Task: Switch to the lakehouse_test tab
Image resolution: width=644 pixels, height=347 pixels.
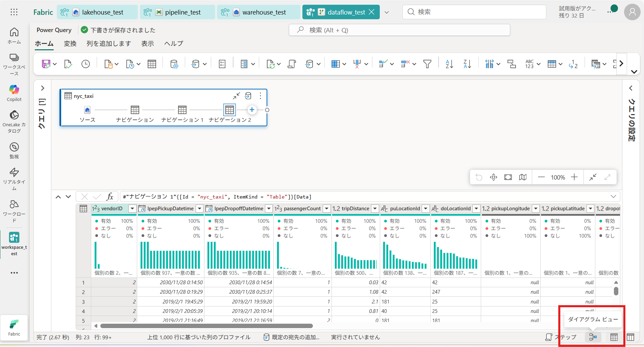Action: (x=102, y=12)
